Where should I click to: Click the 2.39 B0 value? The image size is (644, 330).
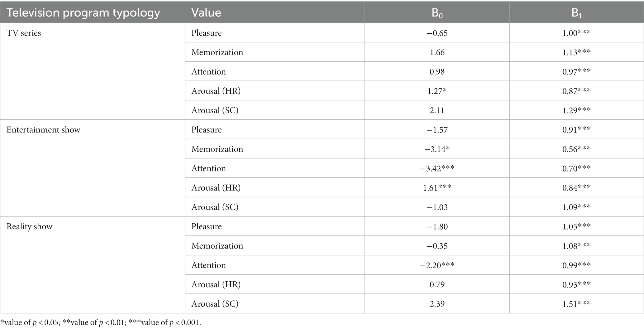(437, 304)
